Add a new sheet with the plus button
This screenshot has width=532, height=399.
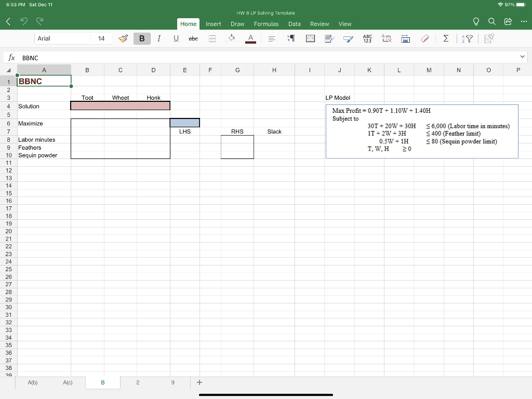click(x=199, y=382)
